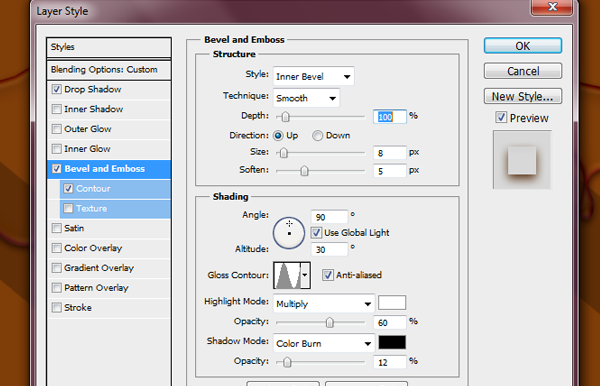Enable the Satin checkbox
Image resolution: width=600 pixels, height=386 pixels.
pyautogui.click(x=57, y=228)
